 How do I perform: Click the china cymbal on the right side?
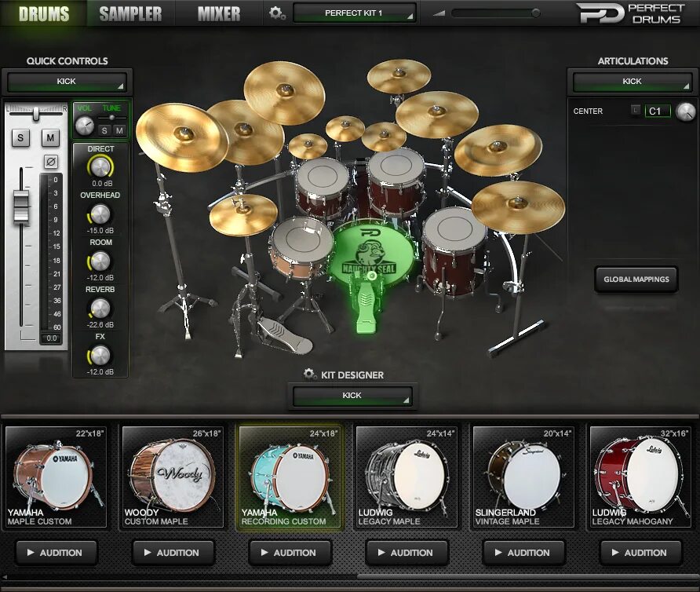point(498,150)
